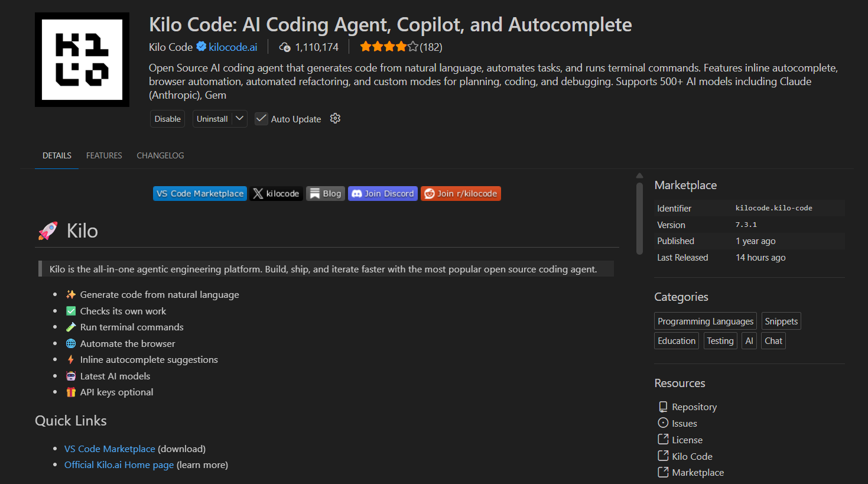Switch to the CHANGELOG tab
Viewport: 868px width, 484px height.
(x=160, y=155)
